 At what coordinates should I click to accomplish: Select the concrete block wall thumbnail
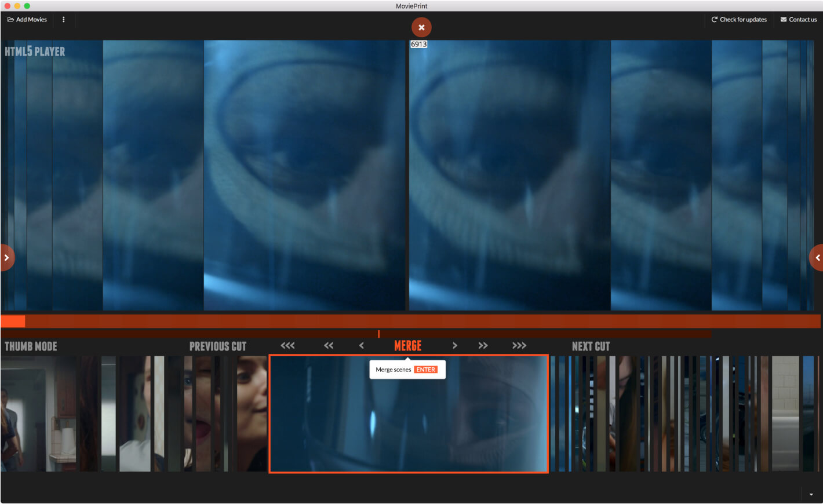pyautogui.click(x=785, y=414)
